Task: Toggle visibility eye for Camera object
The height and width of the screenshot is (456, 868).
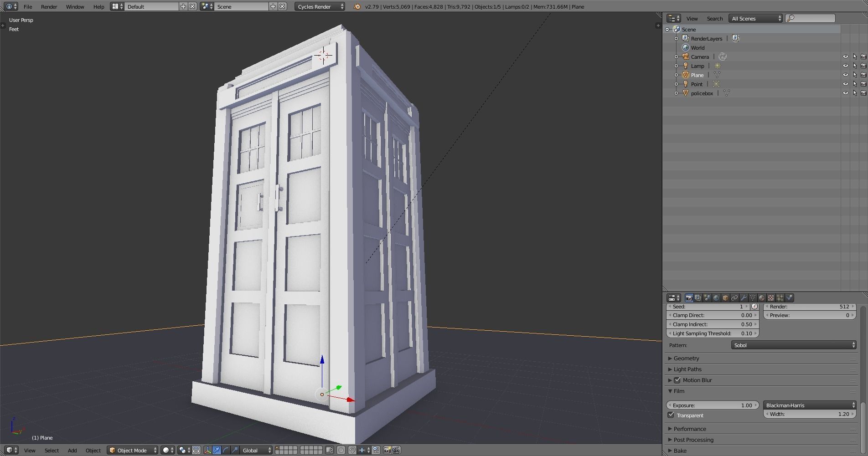Action: pyautogui.click(x=845, y=56)
